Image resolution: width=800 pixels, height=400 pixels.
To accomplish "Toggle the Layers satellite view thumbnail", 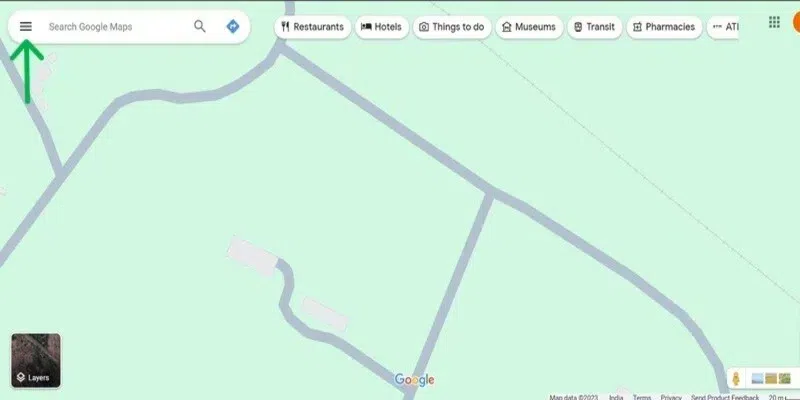I will pyautogui.click(x=36, y=360).
